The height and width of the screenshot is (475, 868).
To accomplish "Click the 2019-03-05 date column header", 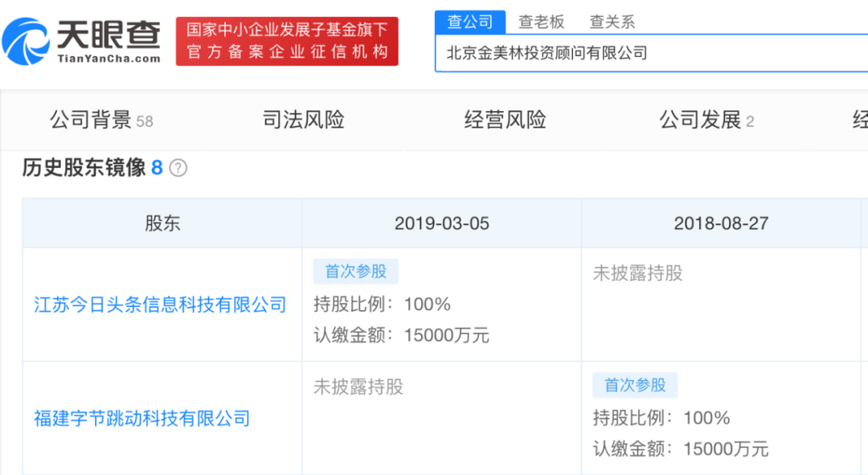I will pos(443,223).
